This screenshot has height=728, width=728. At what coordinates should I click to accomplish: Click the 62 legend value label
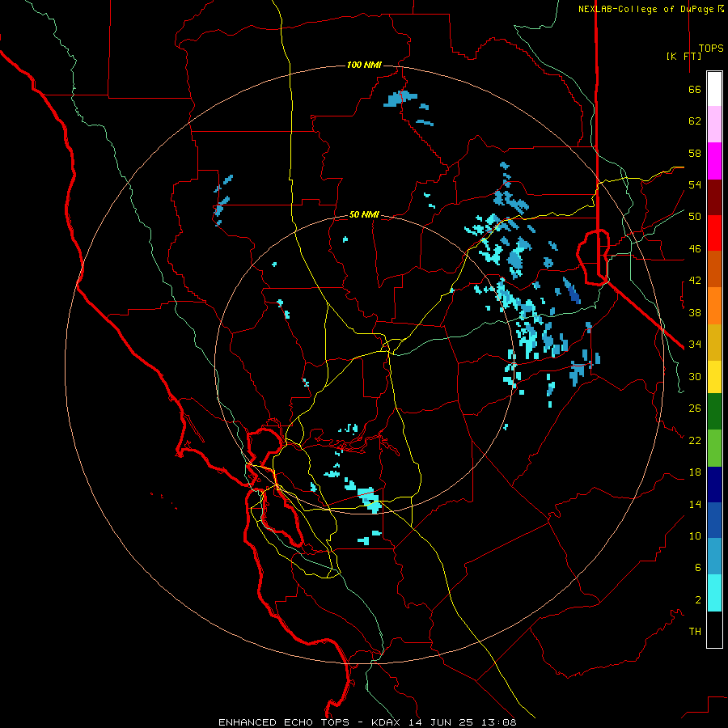click(695, 121)
